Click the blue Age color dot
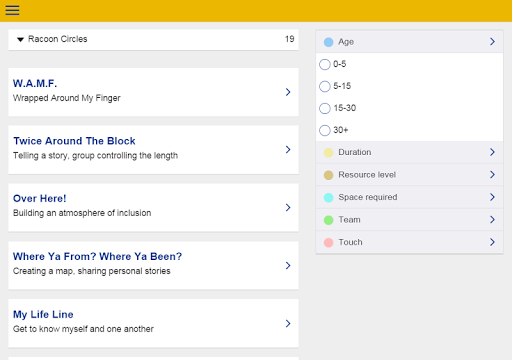The image size is (512, 360). 328,42
